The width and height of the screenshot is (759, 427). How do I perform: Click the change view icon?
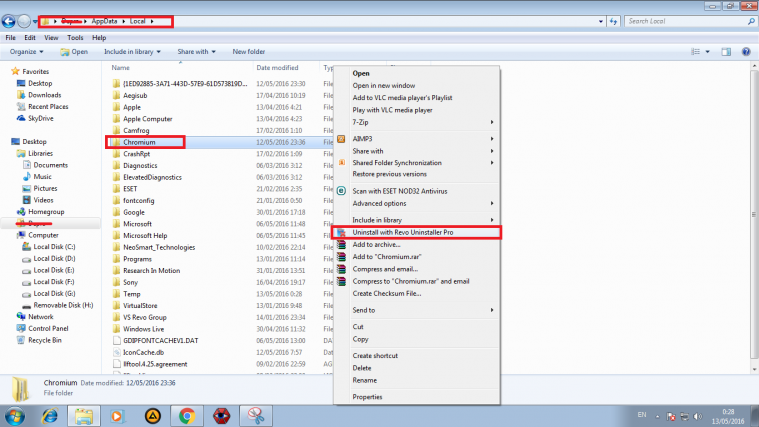pyautogui.click(x=696, y=52)
